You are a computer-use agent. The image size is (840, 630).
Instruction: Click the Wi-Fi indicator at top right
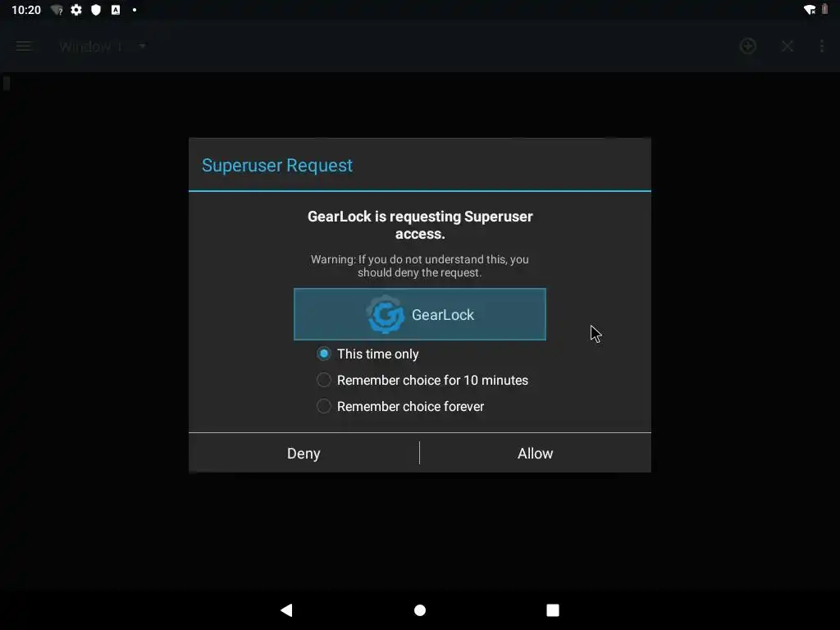pos(810,10)
